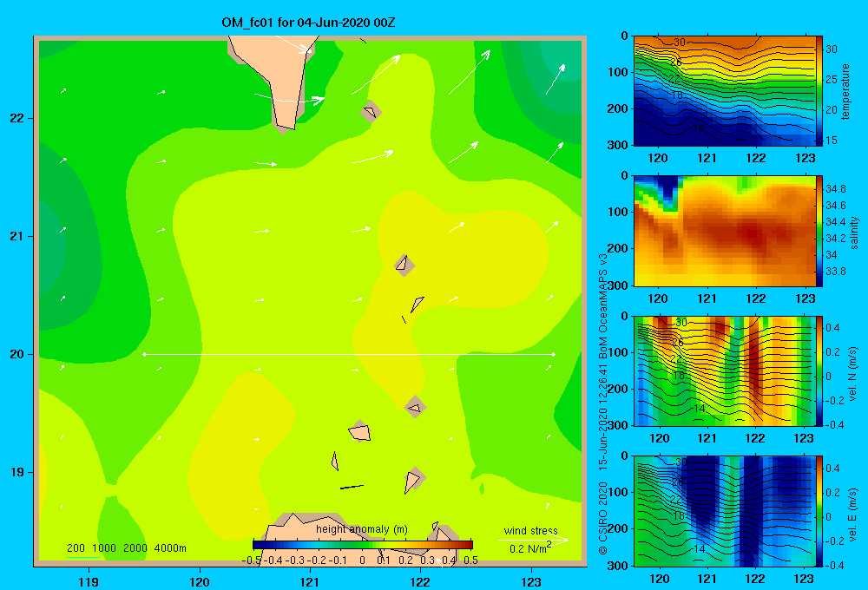Viewport: 868px width, 590px height.
Task: Click depth label 100 on salinity panel
Action: pyautogui.click(x=618, y=212)
